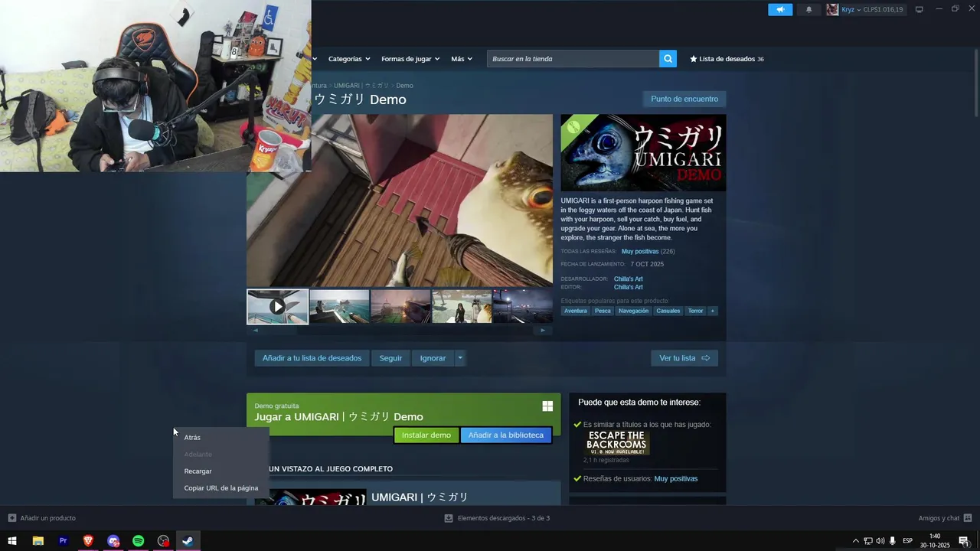Click the arrow icon in Ver tu lista
The height and width of the screenshot is (551, 980).
(705, 358)
